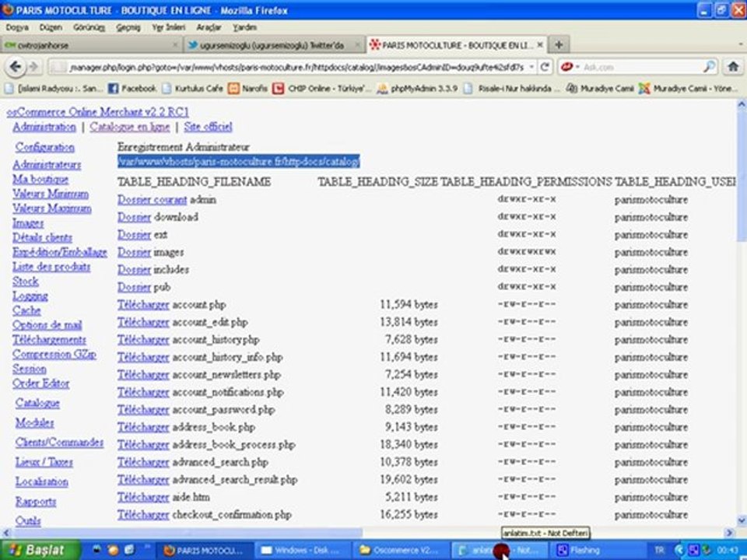Open the first Muradiye Cami bookmark
This screenshot has height=560, width=747.
click(600, 89)
